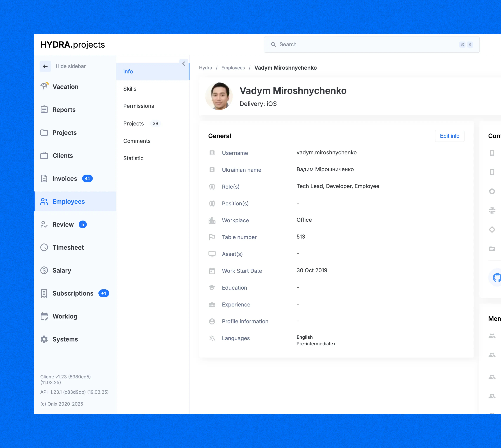Click the Systems gear icon

[44, 339]
